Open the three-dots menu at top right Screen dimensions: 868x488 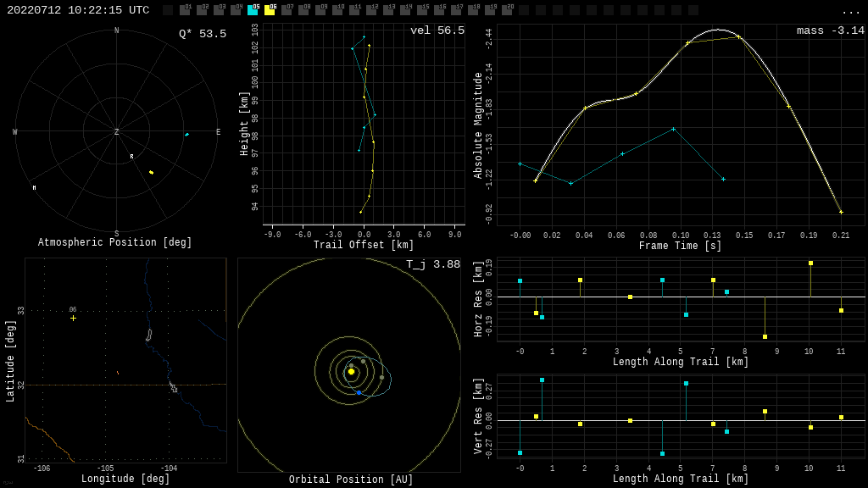tap(850, 11)
